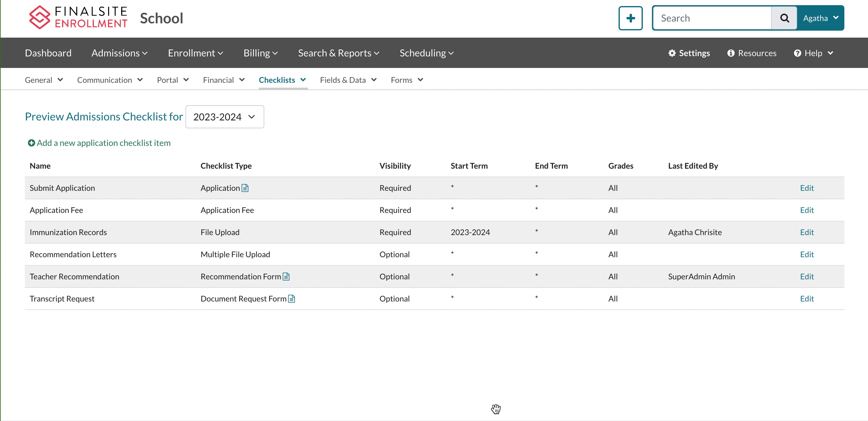Click the magnifying glass search button
The width and height of the screenshot is (868, 421).
coord(784,18)
